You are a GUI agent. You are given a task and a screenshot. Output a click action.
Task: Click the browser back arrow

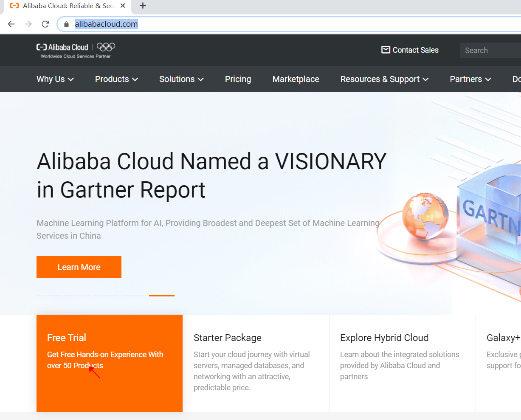point(11,24)
